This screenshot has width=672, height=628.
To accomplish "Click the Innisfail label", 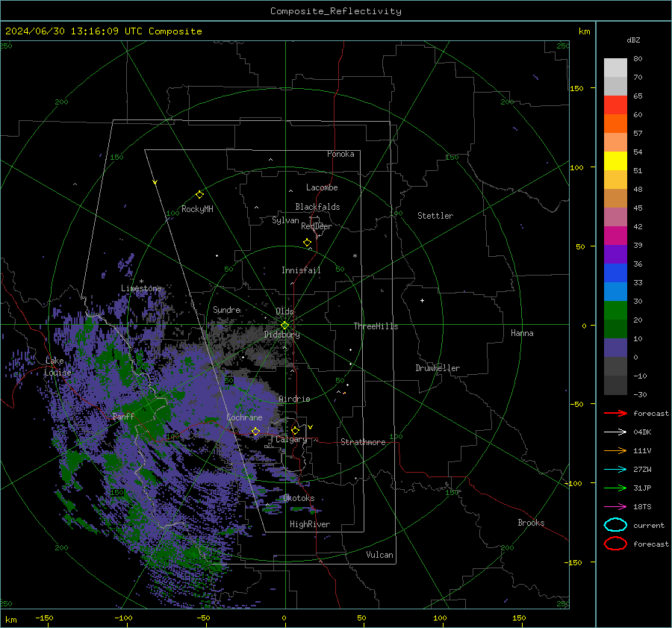I will (301, 270).
